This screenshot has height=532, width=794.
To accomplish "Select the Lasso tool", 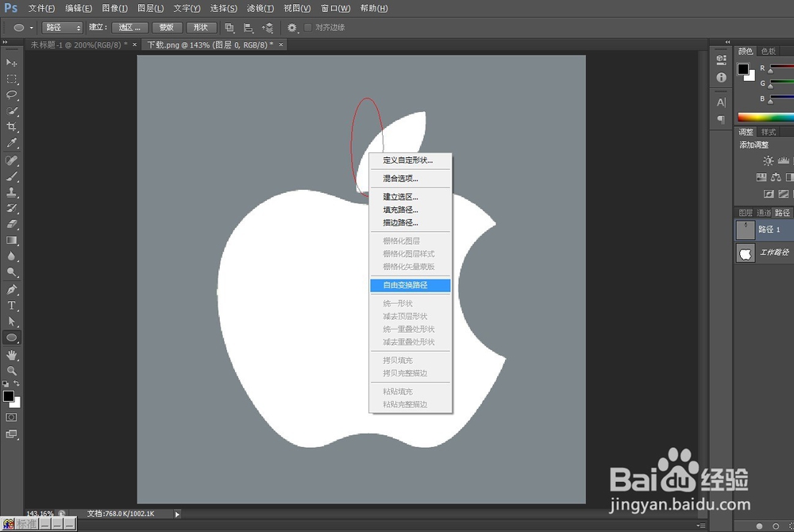I will 12,94.
